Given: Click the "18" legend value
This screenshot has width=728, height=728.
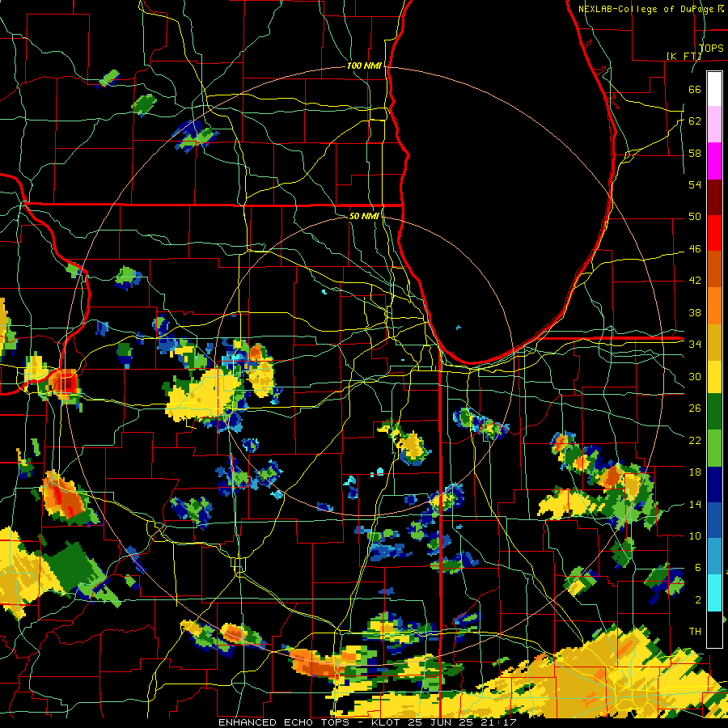Looking at the screenshot, I should 695,472.
